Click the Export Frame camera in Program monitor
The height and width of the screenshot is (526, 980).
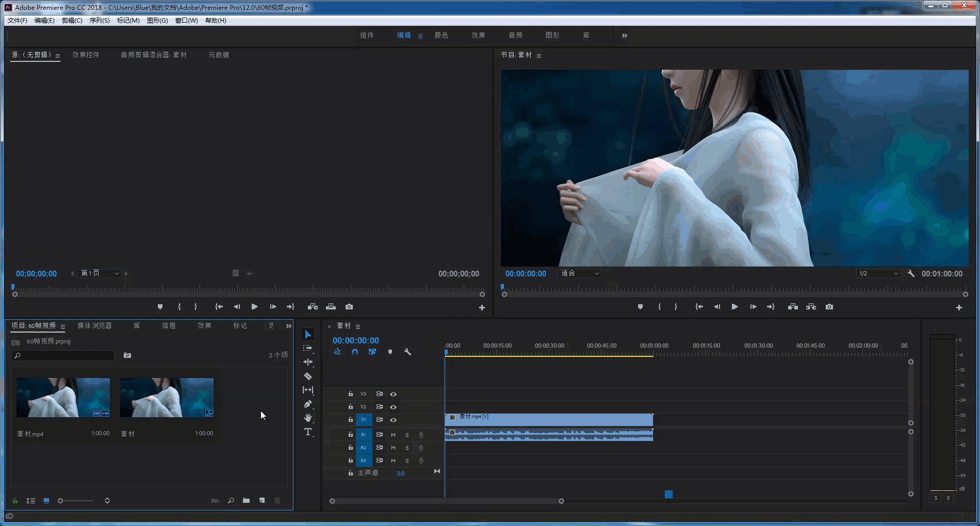pyautogui.click(x=829, y=307)
